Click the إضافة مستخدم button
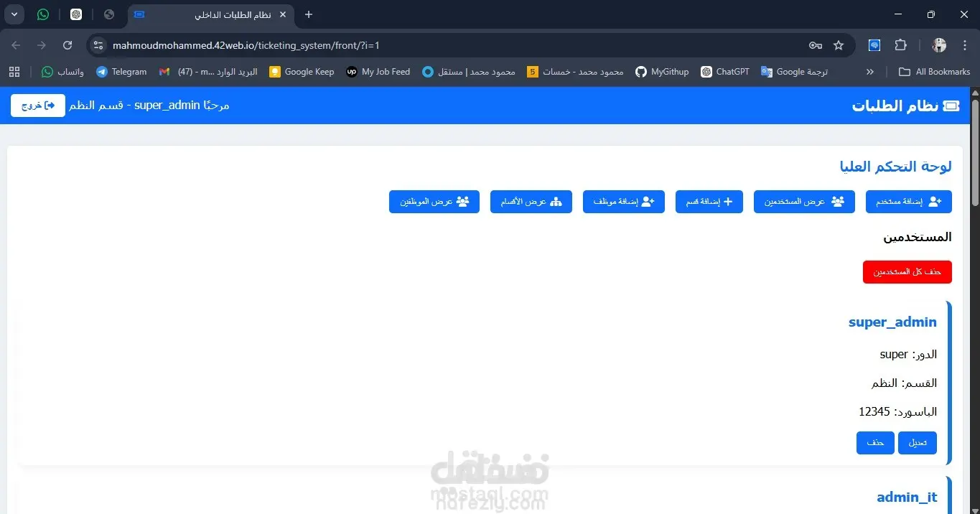 click(909, 202)
